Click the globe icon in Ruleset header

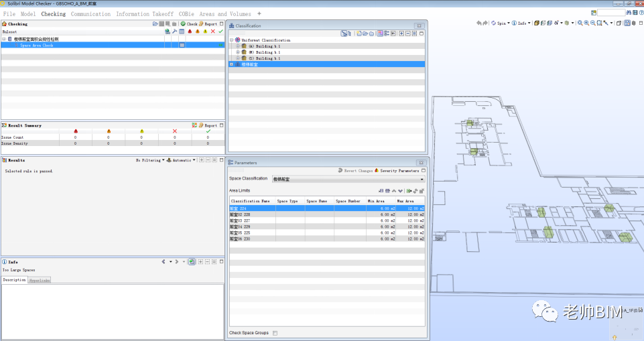(x=167, y=31)
